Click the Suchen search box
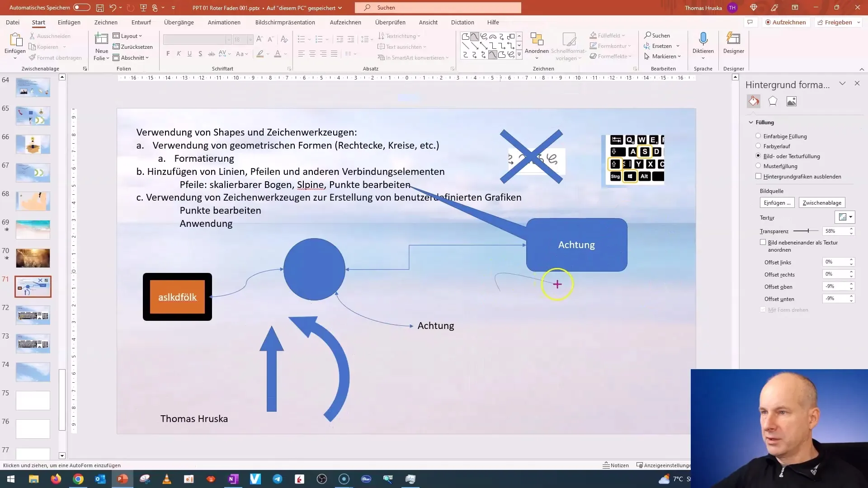Screen dimensions: 868x488 [x=438, y=8]
